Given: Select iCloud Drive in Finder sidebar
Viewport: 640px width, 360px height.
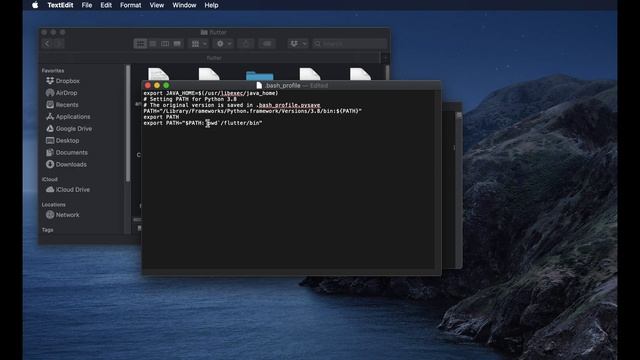Looking at the screenshot, I should (68, 189).
